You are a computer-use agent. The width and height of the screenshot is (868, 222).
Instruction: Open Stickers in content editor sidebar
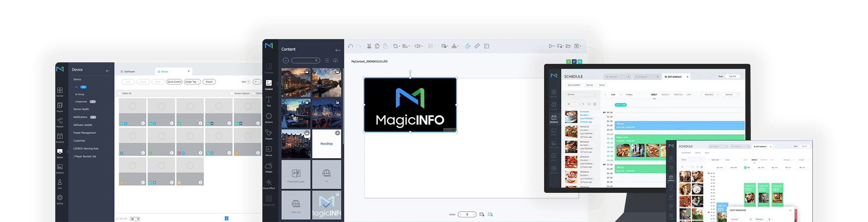[x=269, y=118]
